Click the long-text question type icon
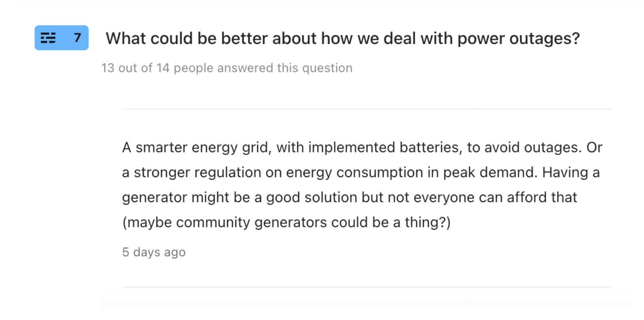This screenshot has width=644, height=320. [48, 38]
